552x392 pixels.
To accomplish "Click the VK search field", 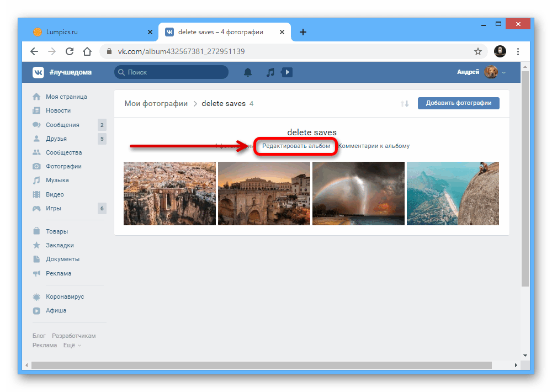I will coord(171,72).
